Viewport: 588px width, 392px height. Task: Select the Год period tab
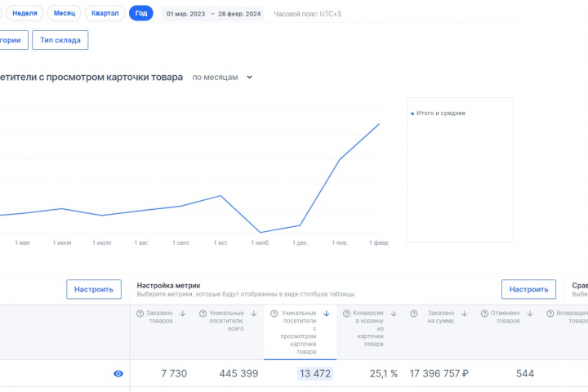141,13
